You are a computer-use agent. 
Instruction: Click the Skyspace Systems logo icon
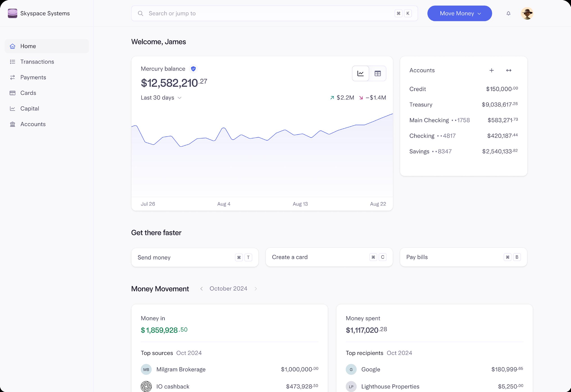tap(13, 14)
